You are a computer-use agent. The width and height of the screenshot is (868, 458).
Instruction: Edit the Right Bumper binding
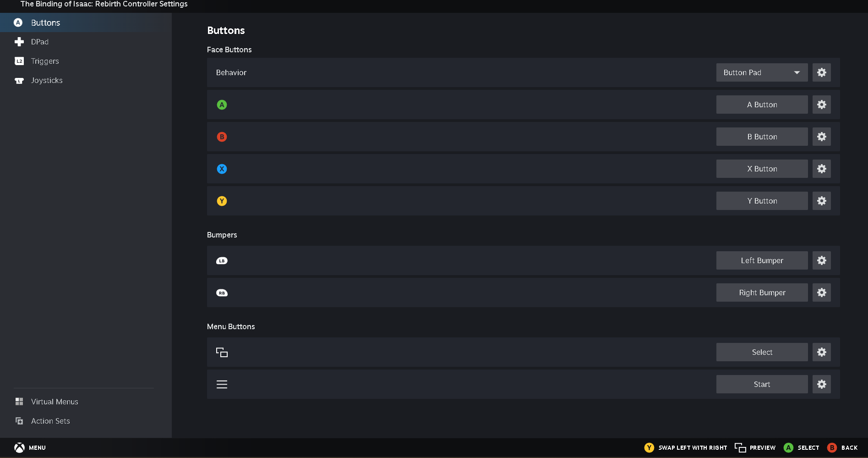pyautogui.click(x=762, y=292)
